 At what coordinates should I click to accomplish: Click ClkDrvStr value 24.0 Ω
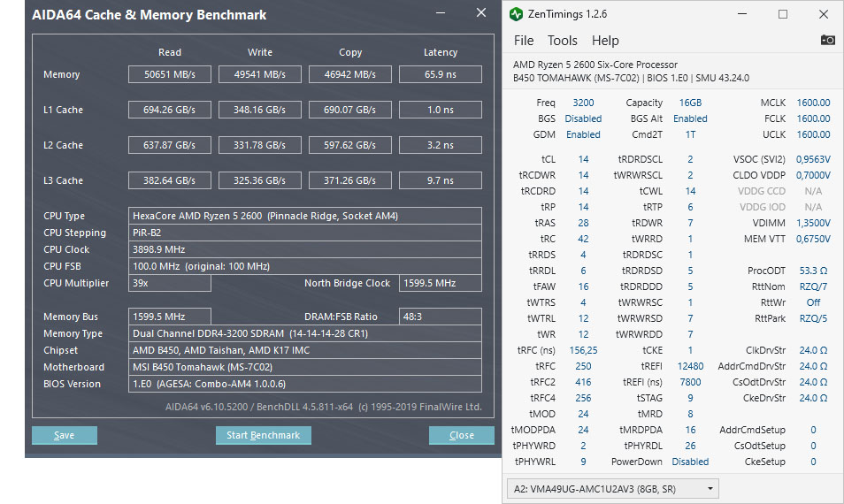point(813,350)
